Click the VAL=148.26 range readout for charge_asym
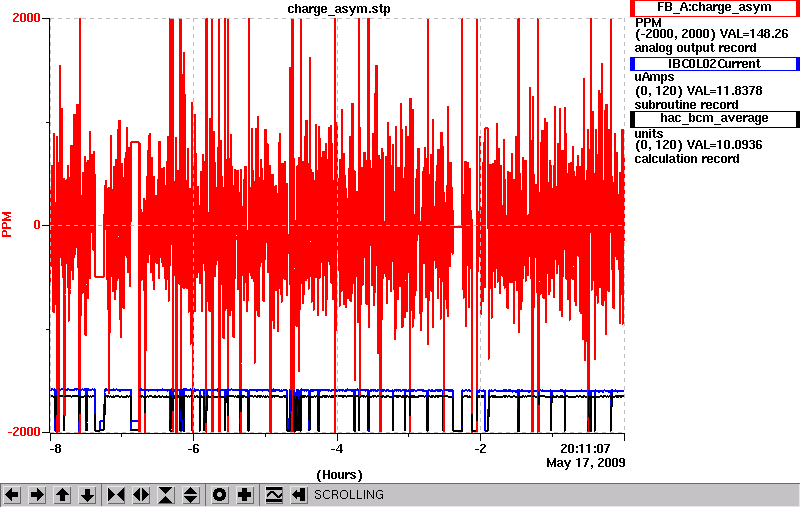Viewport: 800px width, 507px height. tap(712, 34)
